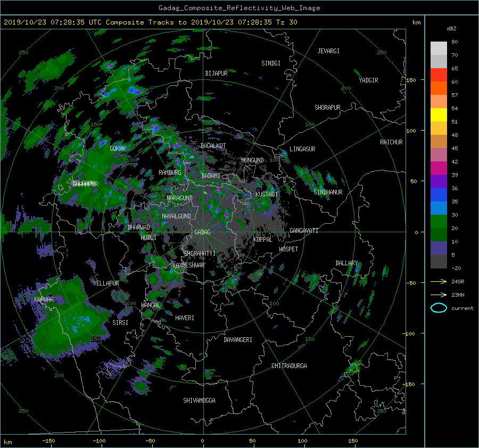The width and height of the screenshot is (479, 448).
Task: Click the NAVALGUND city label
Action: pyautogui.click(x=176, y=216)
